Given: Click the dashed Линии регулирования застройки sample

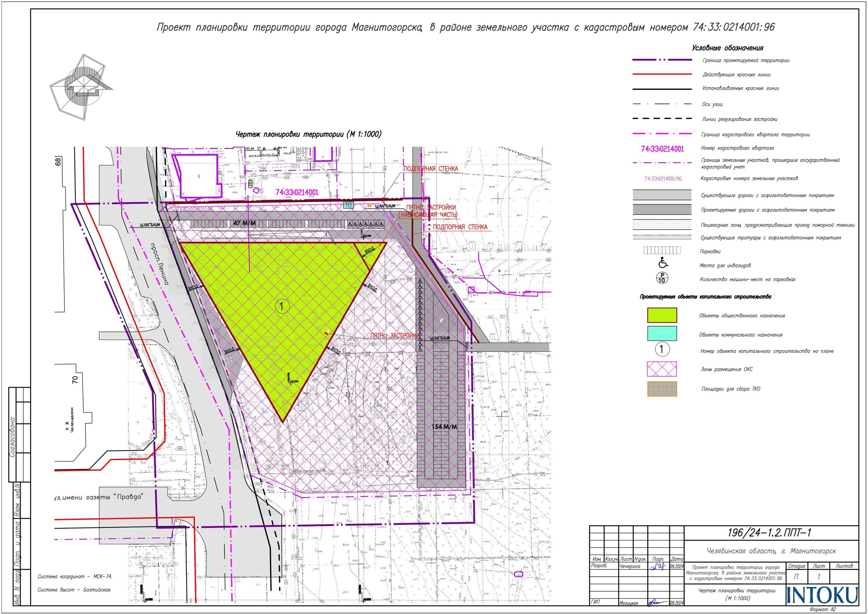Looking at the screenshot, I should (x=662, y=119).
